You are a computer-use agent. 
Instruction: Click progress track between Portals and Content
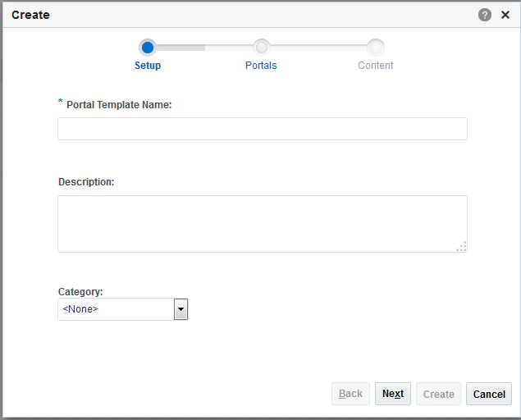pyautogui.click(x=318, y=48)
